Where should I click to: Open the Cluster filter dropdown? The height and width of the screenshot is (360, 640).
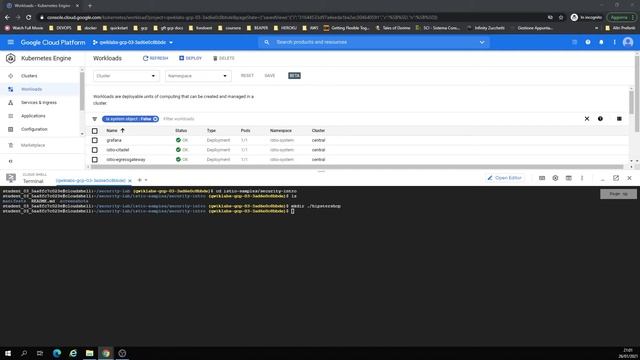point(126,76)
